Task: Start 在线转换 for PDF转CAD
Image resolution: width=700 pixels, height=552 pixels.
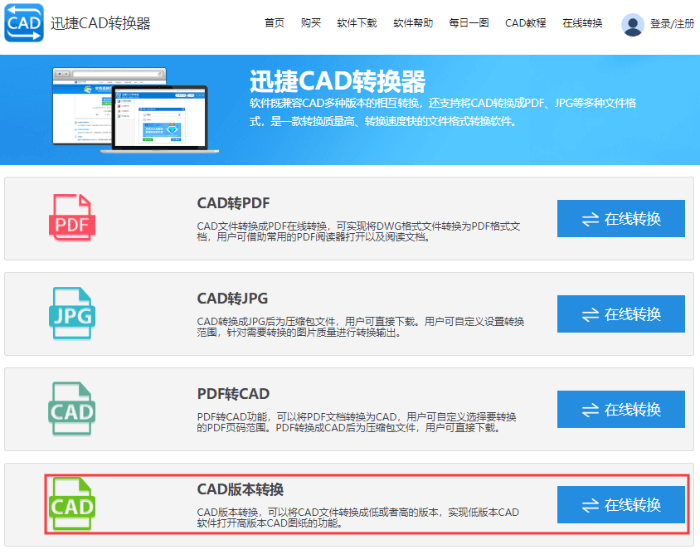Action: 621,409
